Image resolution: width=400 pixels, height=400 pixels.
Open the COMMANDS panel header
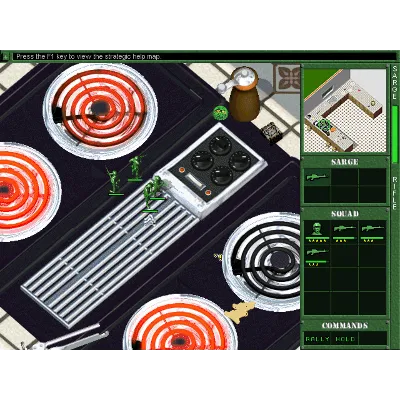coord(345,325)
